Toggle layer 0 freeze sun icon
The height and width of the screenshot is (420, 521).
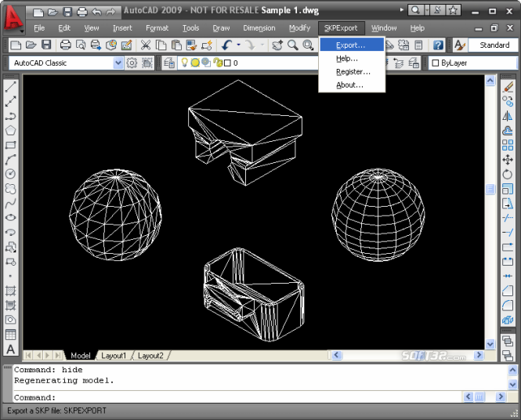[x=195, y=63]
